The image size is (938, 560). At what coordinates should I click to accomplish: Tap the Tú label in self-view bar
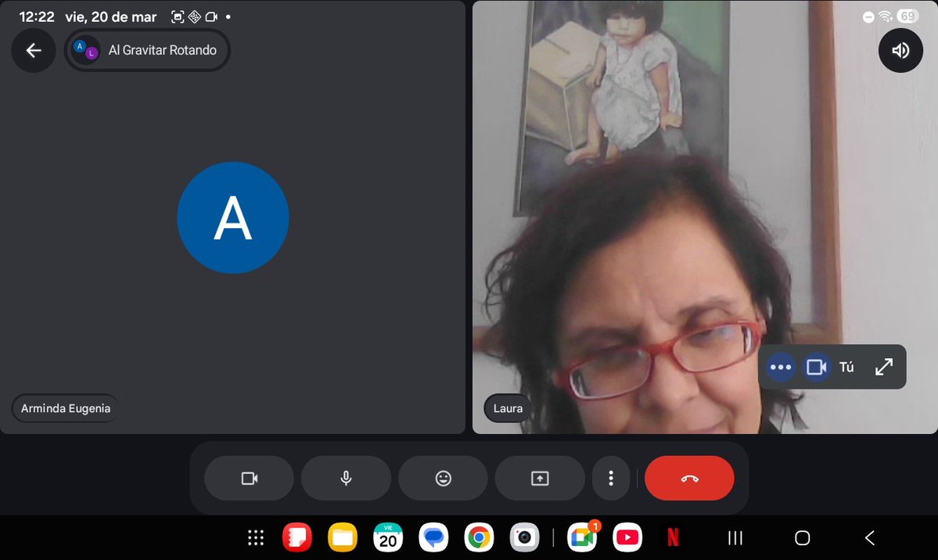tap(846, 367)
